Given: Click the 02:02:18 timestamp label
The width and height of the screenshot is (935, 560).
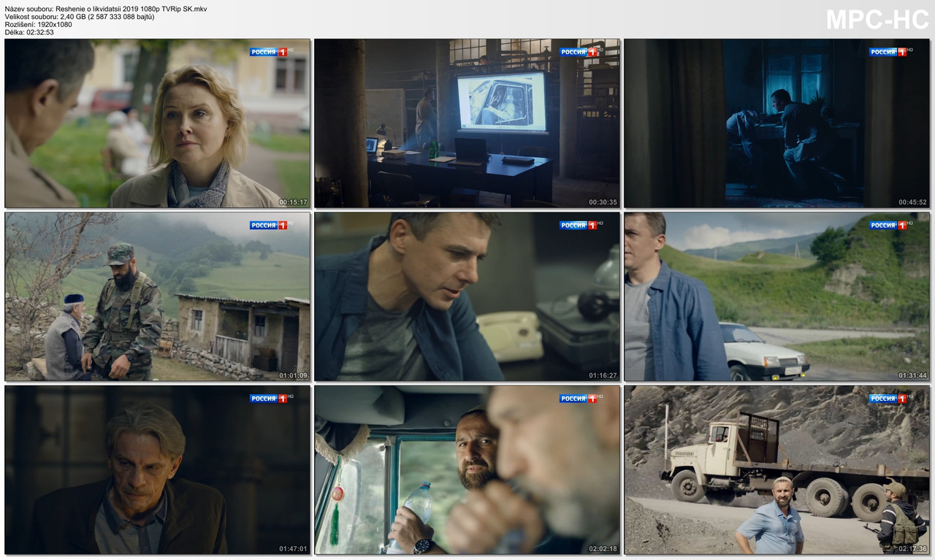Looking at the screenshot, I should pyautogui.click(x=603, y=548).
